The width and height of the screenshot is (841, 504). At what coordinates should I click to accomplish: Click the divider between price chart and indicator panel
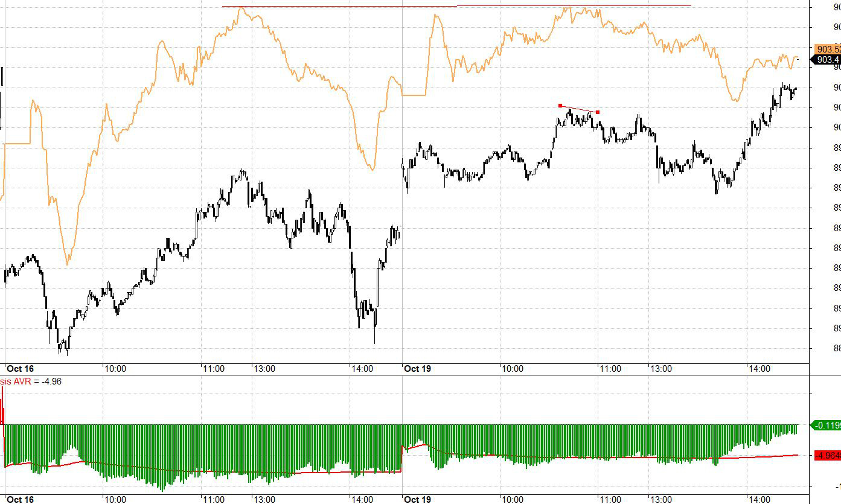pyautogui.click(x=405, y=375)
